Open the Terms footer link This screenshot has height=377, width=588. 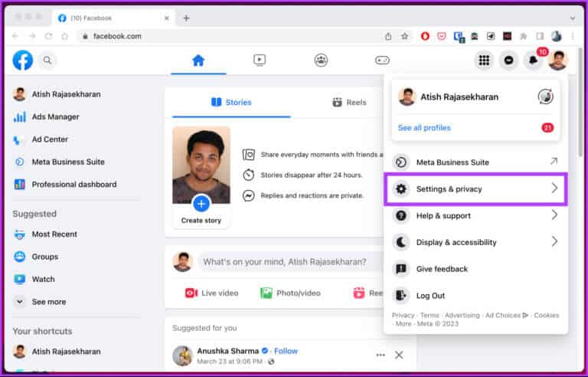click(x=430, y=316)
